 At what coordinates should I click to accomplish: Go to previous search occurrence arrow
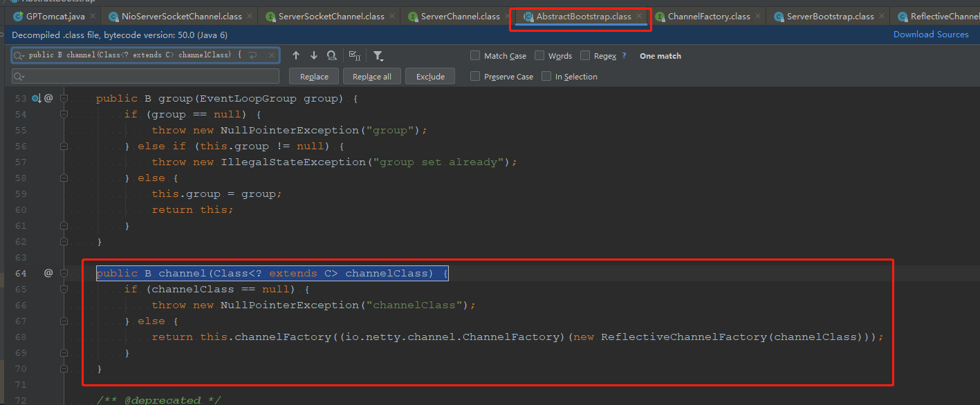pos(296,55)
